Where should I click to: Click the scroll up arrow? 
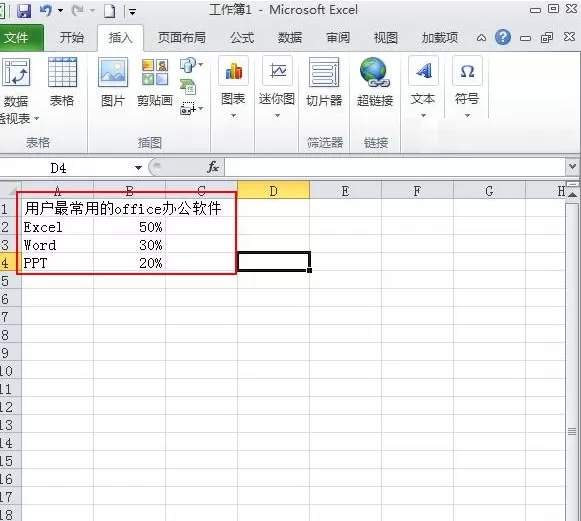click(x=572, y=194)
